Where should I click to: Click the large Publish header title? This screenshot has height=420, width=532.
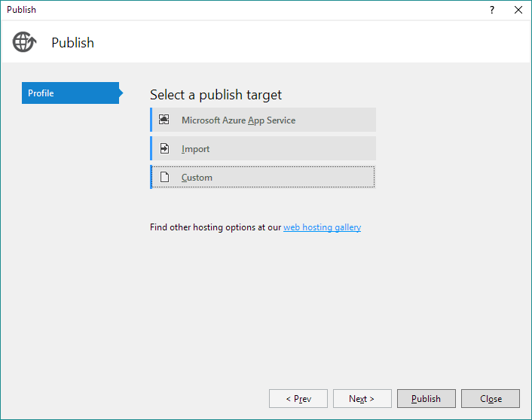(72, 43)
